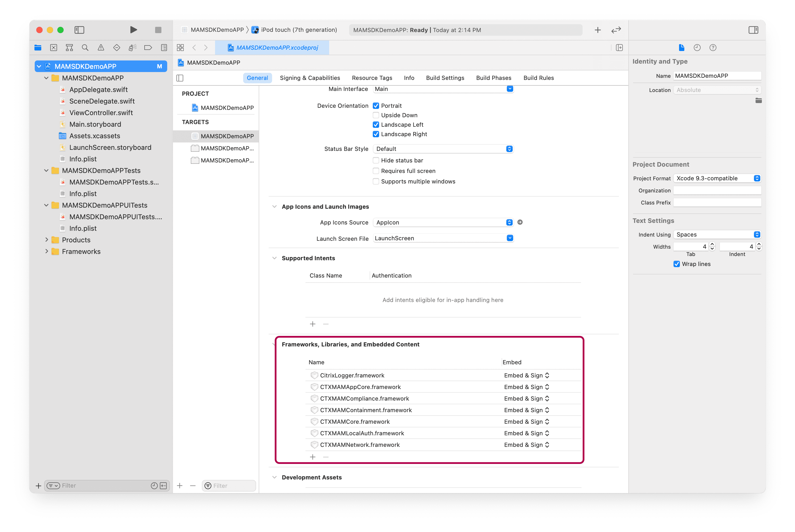Check Hide status bar option
The width and height of the screenshot is (795, 532).
click(376, 161)
